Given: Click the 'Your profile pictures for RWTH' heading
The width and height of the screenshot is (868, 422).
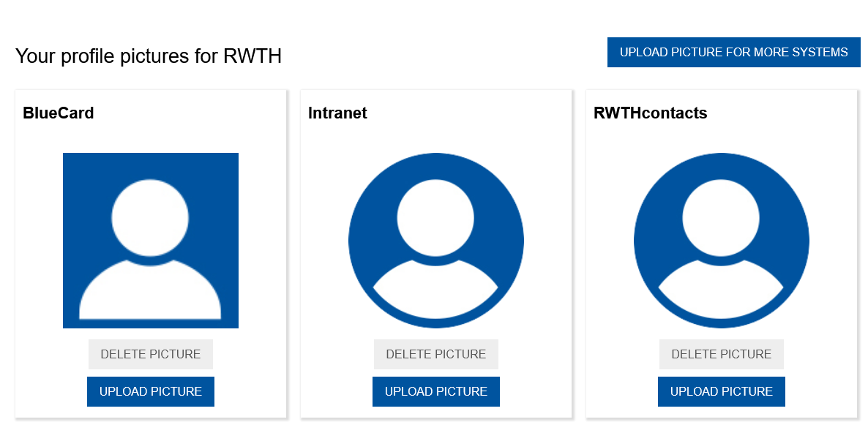Looking at the screenshot, I should 149,56.
